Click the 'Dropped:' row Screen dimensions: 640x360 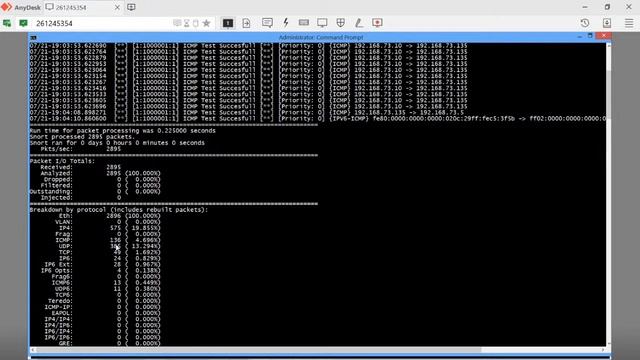pyautogui.click(x=102, y=179)
